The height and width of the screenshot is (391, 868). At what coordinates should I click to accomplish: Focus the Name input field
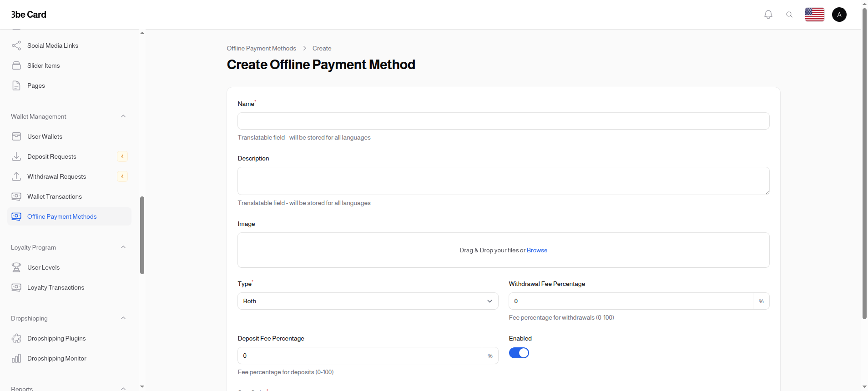click(x=504, y=121)
